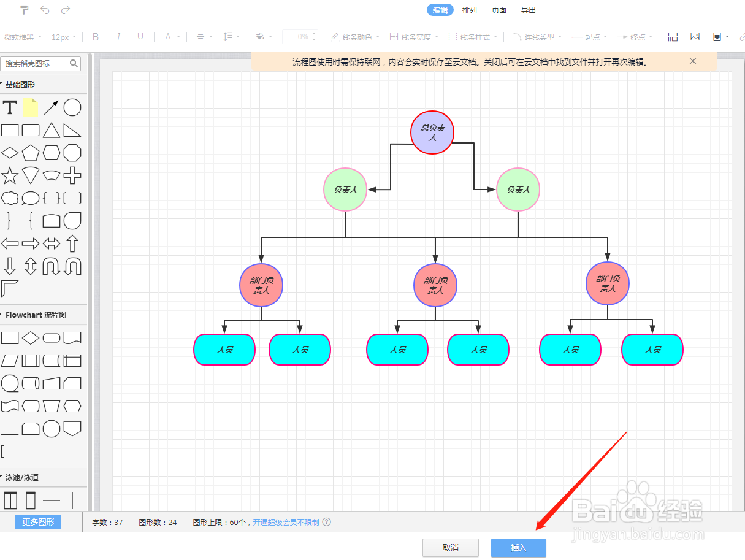745x560 pixels.
Task: Select the cloud shape
Action: click(9, 198)
